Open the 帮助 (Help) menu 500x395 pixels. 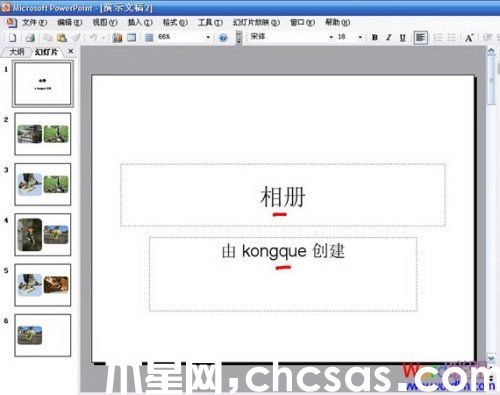[337, 22]
